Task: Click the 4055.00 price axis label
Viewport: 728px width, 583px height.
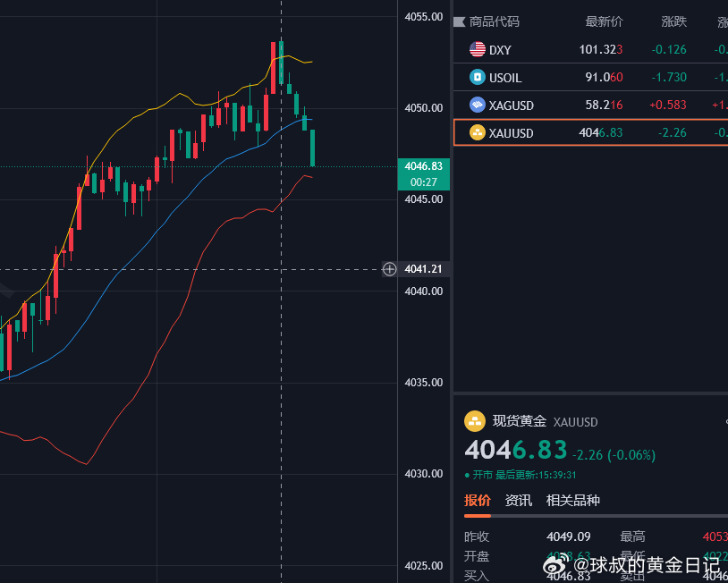Action: (x=423, y=17)
